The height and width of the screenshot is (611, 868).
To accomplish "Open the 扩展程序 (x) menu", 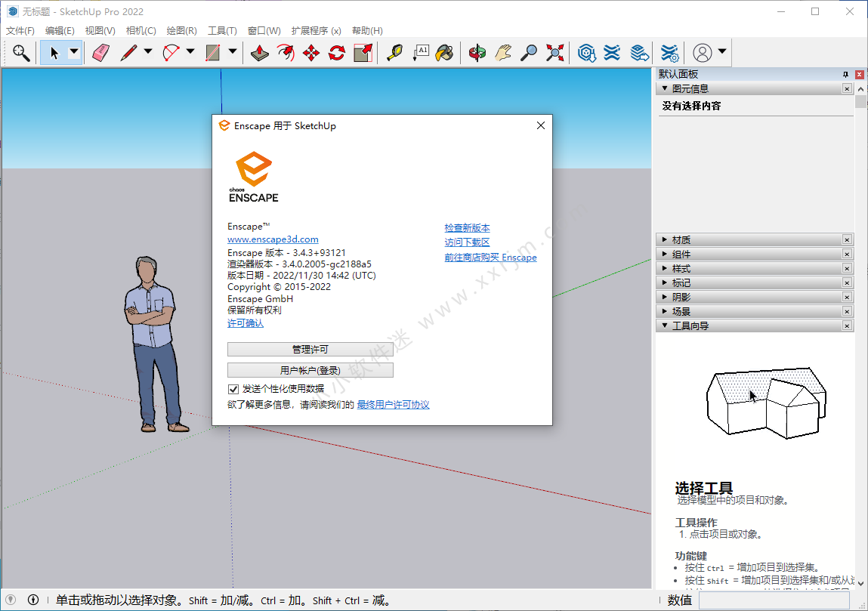I will [316, 30].
